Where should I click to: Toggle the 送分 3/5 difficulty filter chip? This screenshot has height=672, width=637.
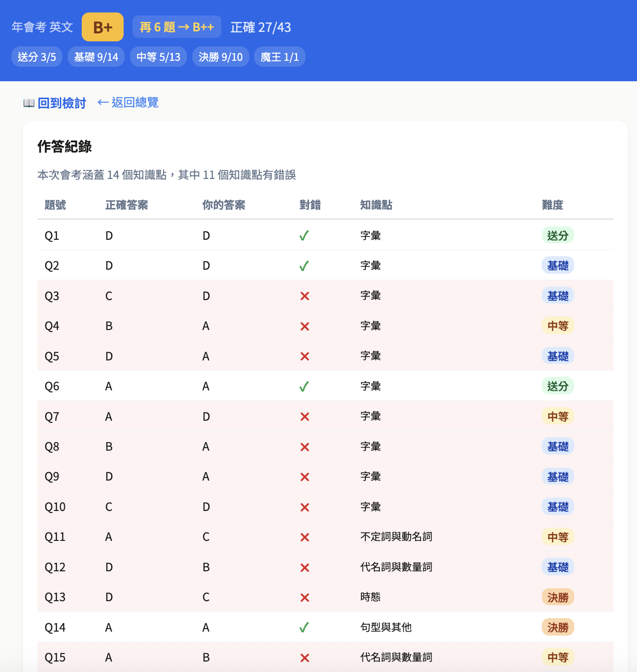click(36, 56)
